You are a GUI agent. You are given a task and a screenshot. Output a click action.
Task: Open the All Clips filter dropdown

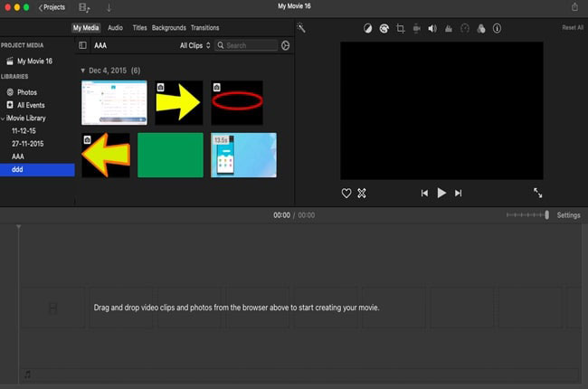195,45
